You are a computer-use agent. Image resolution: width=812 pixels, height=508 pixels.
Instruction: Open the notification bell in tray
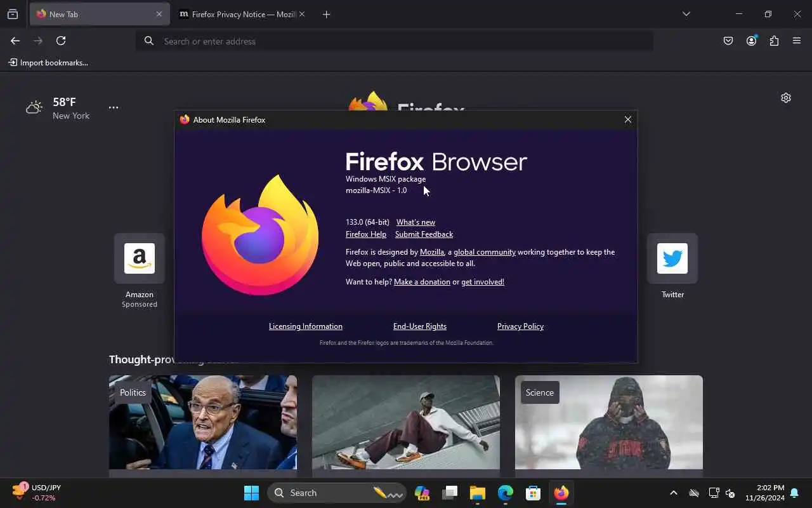point(794,493)
